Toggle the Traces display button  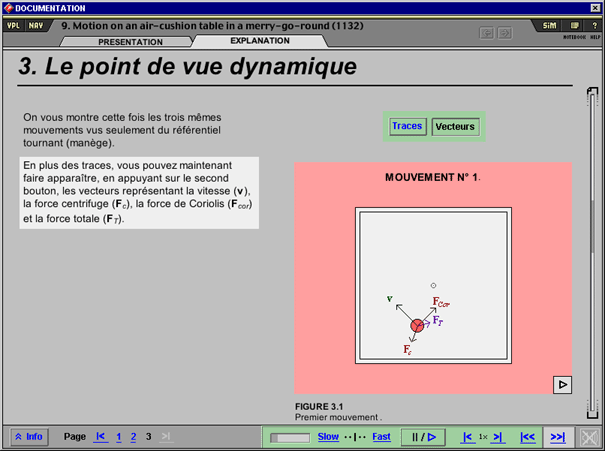(x=407, y=126)
